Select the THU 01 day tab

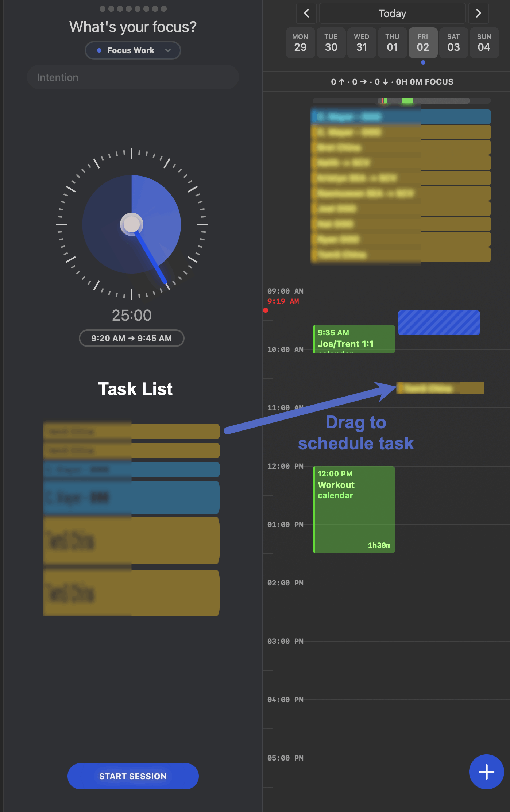point(392,43)
